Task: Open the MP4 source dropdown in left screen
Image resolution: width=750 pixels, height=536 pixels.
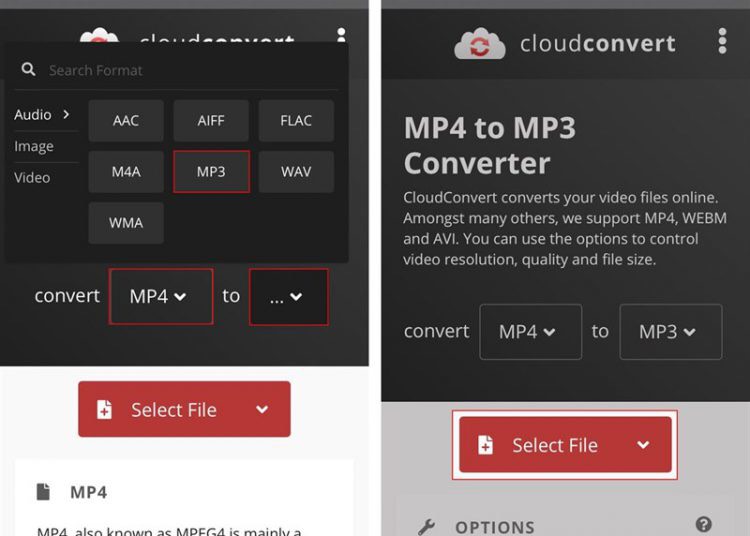Action: click(161, 296)
